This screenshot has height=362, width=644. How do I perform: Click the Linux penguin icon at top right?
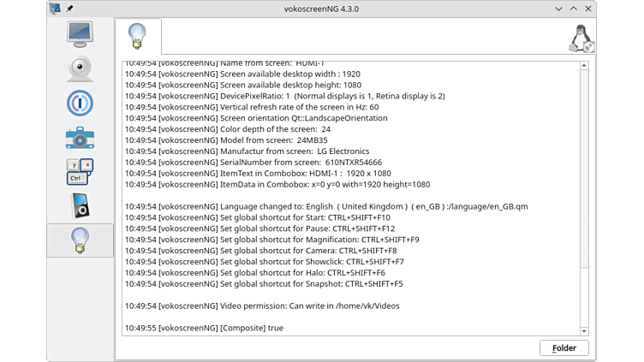(x=581, y=39)
